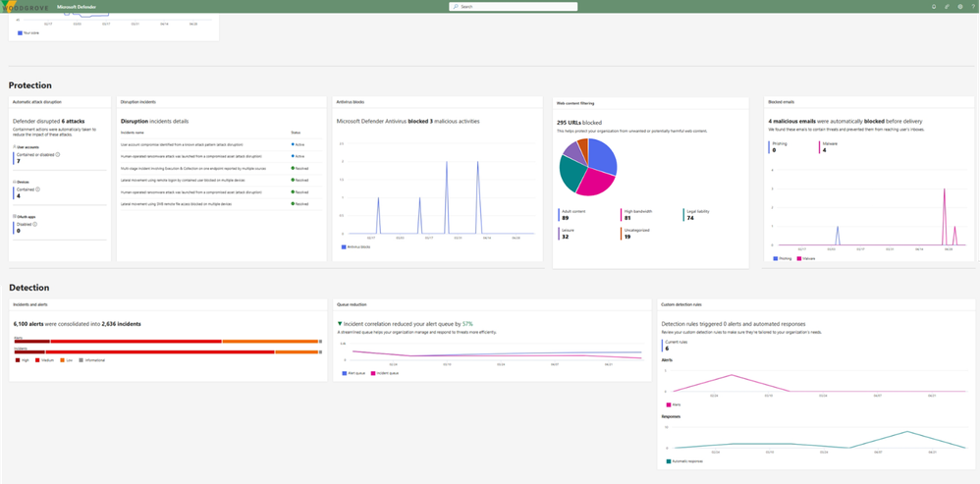Click Resolved status of Multi-stage incident
Screen dimensions: 980x484
299,168
